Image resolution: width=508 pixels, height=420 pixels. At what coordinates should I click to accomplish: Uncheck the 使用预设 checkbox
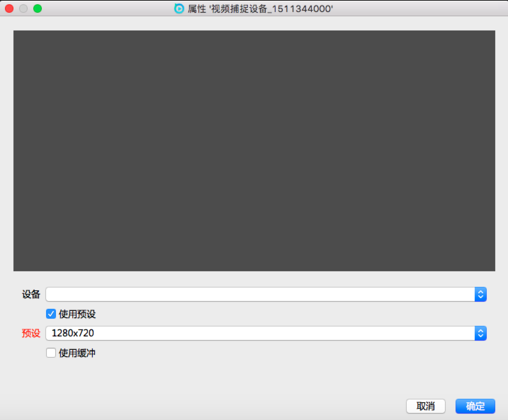(x=51, y=314)
